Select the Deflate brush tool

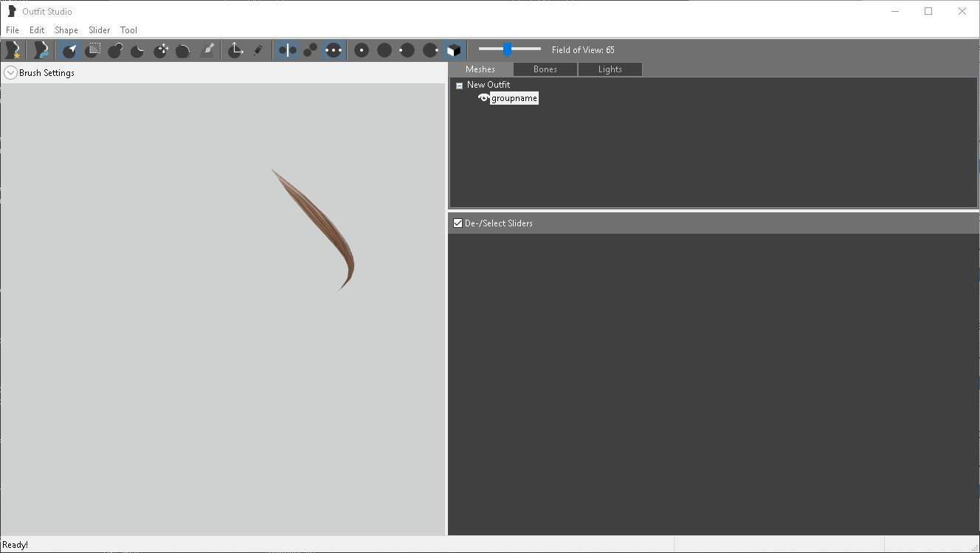(138, 50)
